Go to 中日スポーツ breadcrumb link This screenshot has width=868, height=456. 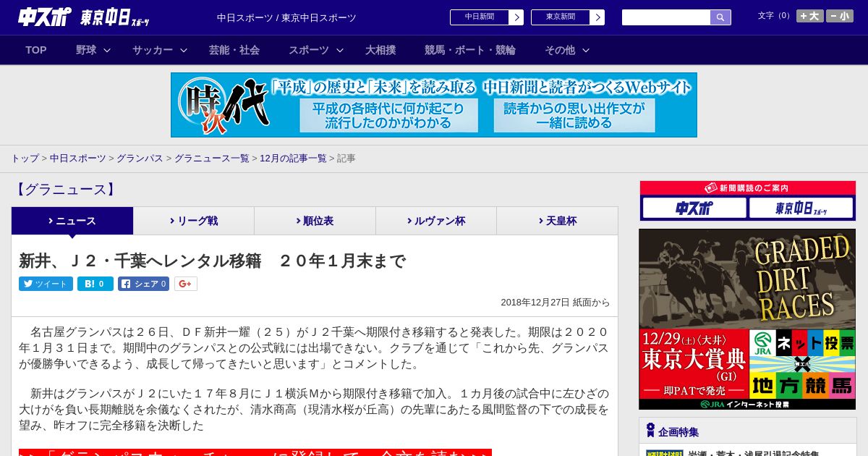78,158
